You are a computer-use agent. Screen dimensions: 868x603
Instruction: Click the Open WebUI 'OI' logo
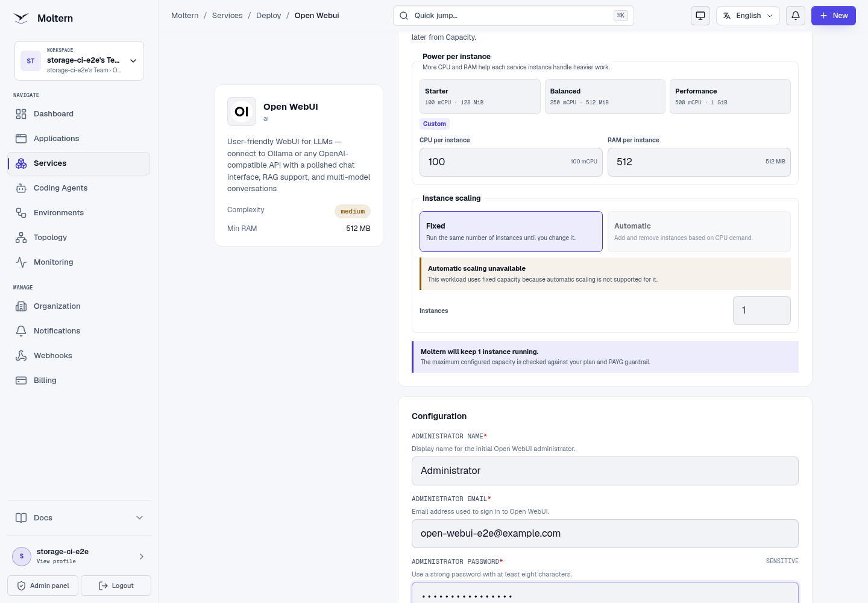(242, 112)
